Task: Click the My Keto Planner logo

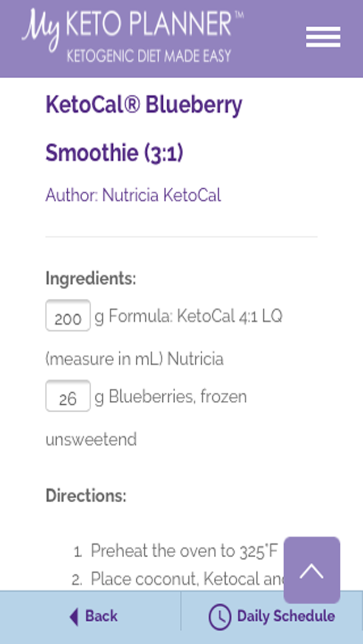Action: pyautogui.click(x=132, y=36)
